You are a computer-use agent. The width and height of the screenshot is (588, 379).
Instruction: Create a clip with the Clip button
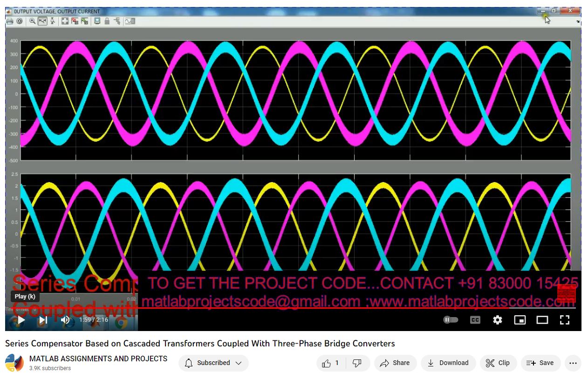click(498, 363)
